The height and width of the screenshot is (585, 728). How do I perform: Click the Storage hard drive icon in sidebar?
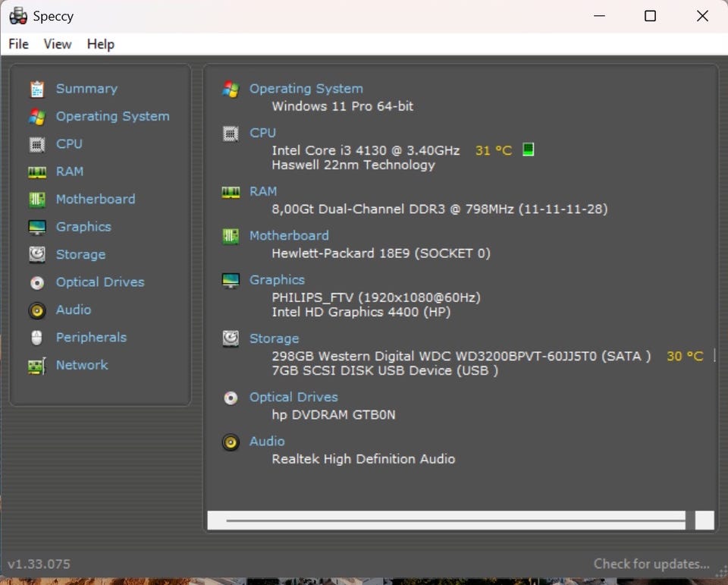(37, 255)
